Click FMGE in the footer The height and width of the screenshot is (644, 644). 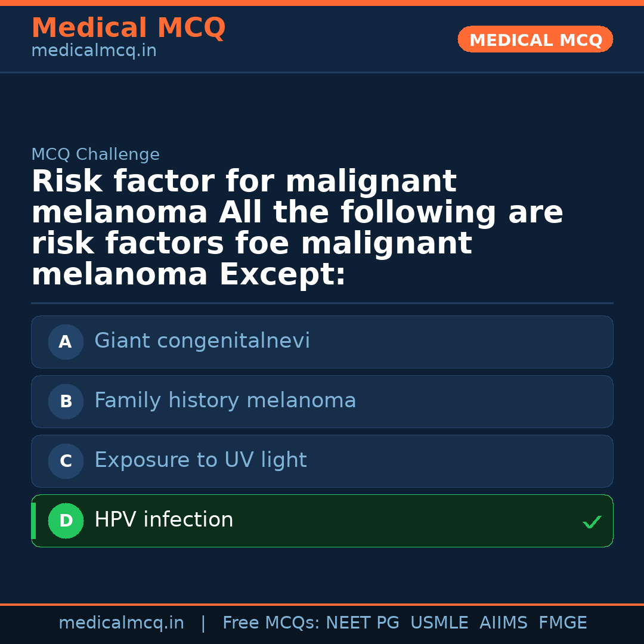click(x=563, y=623)
